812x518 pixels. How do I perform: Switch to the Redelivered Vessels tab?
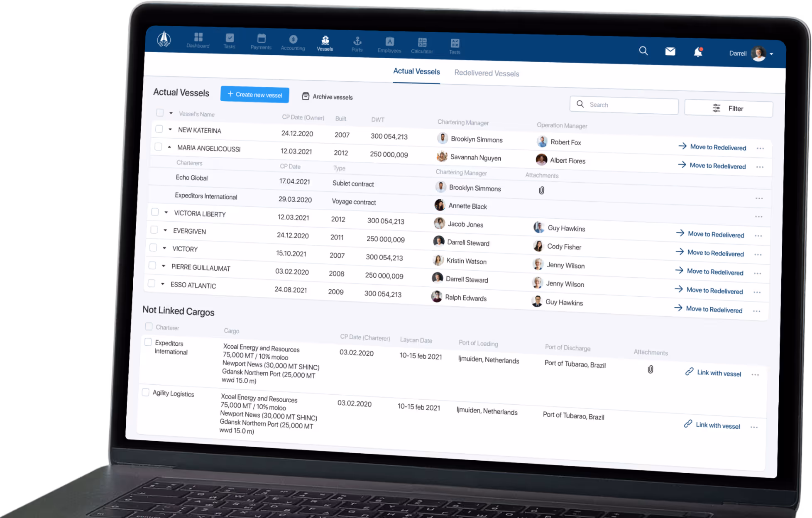point(487,73)
